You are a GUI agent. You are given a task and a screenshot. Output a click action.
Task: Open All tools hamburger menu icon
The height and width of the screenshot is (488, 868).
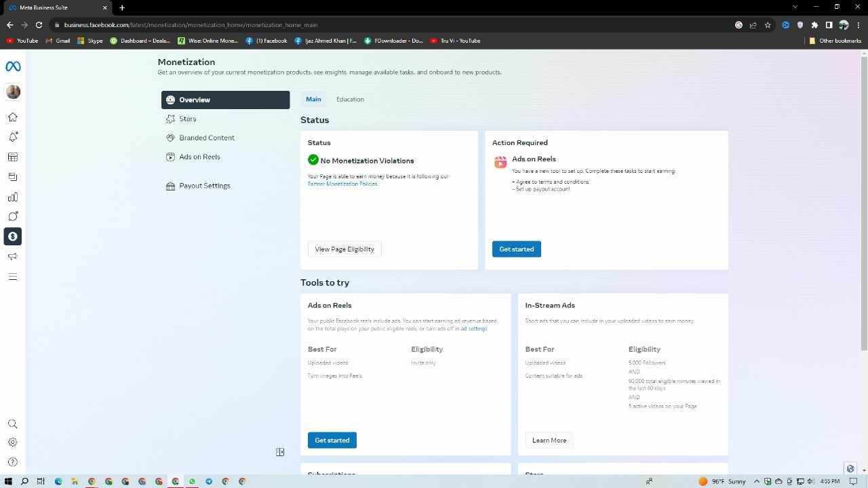click(x=13, y=277)
